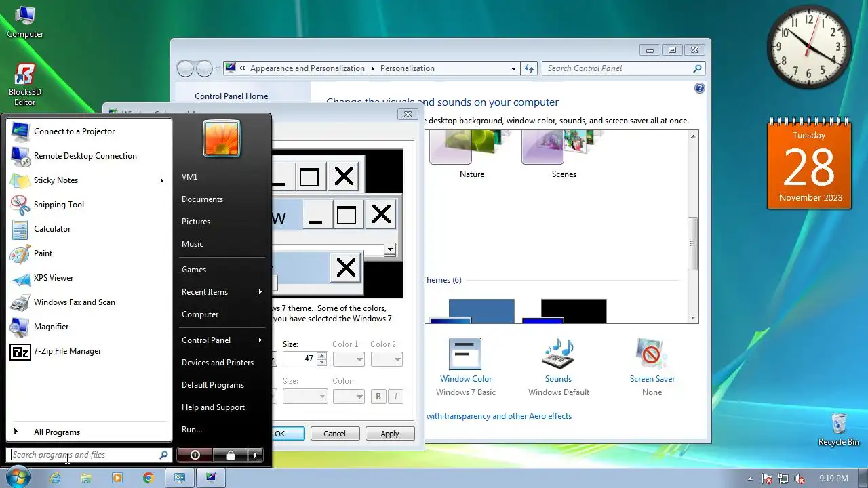The height and width of the screenshot is (488, 868).
Task: Toggle the Italic font button
Action: [x=395, y=396]
